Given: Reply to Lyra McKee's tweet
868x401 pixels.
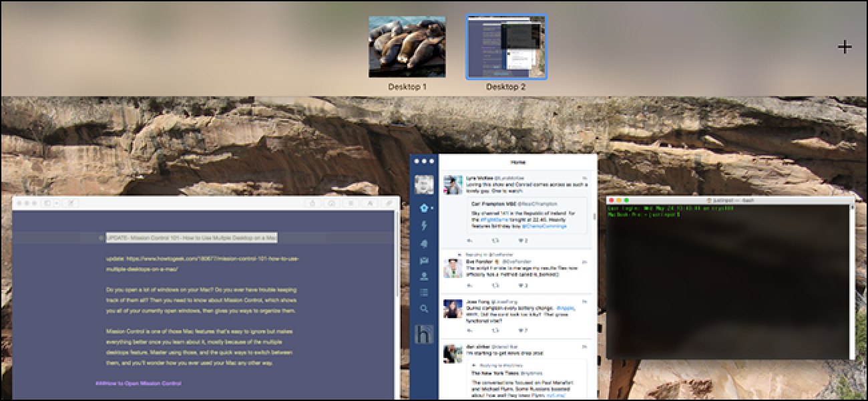Looking at the screenshot, I should pos(469,241).
